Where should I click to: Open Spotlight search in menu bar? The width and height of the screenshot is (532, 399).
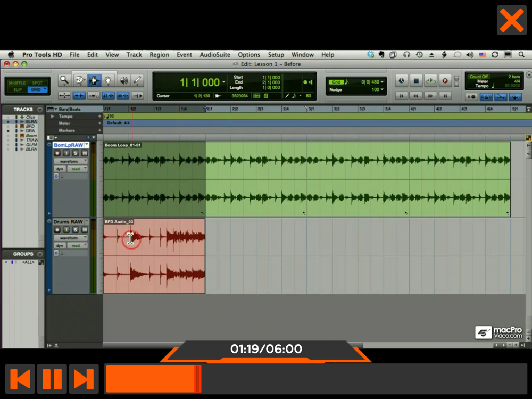click(521, 55)
